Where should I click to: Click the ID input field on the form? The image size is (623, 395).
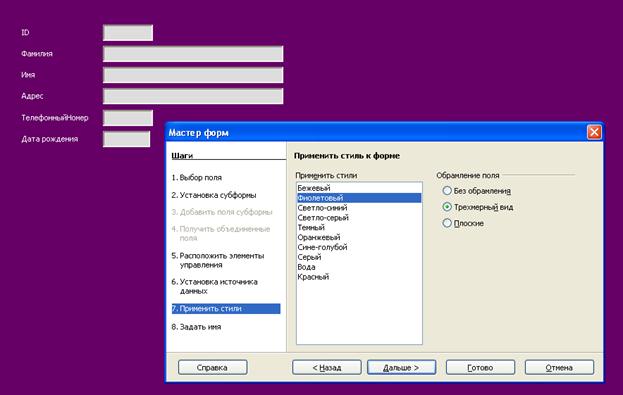point(128,33)
